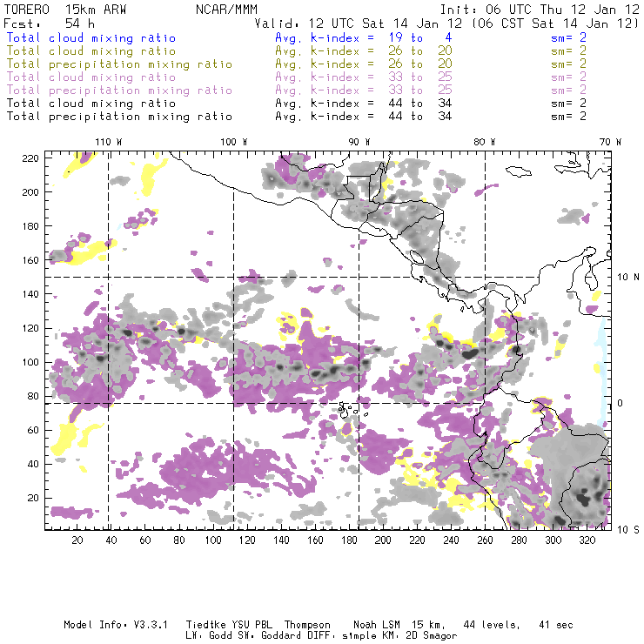The width and height of the screenshot is (644, 644).
Task: Click the '240' label on the horizontal axis
Action: pos(451,540)
